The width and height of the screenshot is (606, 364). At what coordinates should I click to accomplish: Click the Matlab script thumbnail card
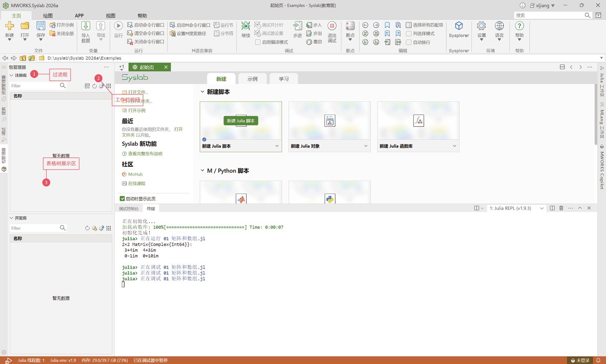point(241,192)
